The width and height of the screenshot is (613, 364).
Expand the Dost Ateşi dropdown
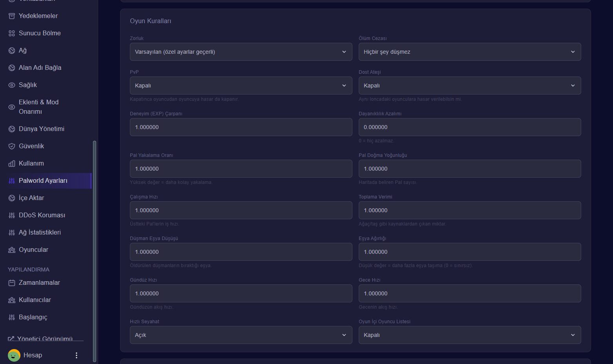470,86
